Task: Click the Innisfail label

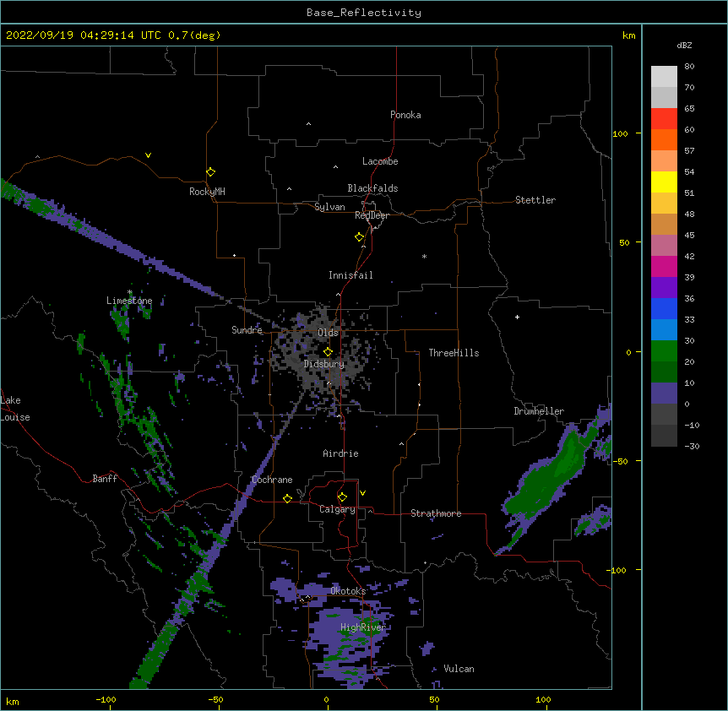Action: (x=350, y=275)
